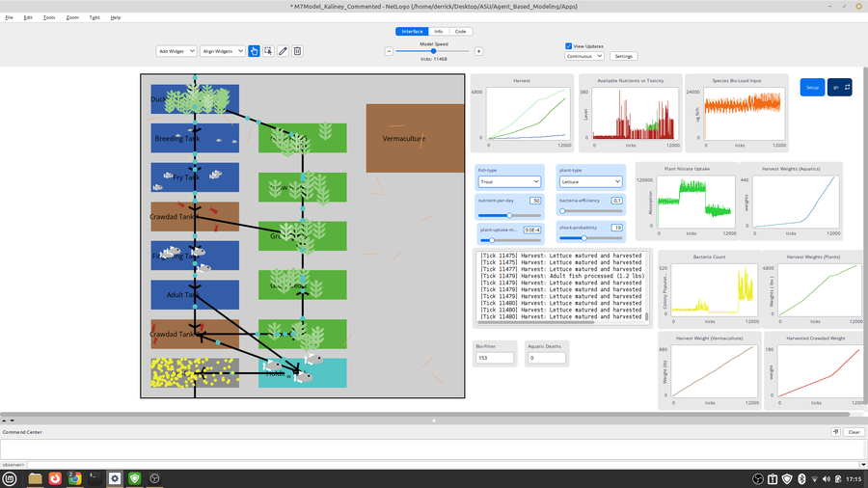Screen dimensions: 868x488
Task: Open file manager from taskbar
Action: point(35,478)
